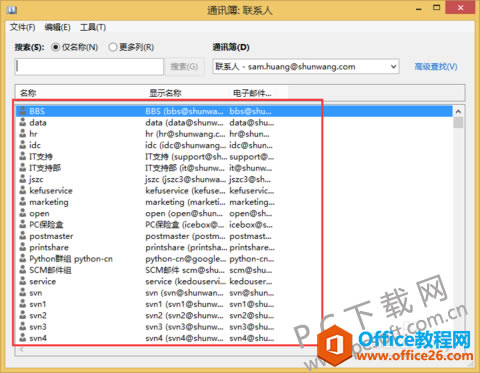The height and width of the screenshot is (373, 480).
Task: Click the contact icon beside data
Action: 22,122
